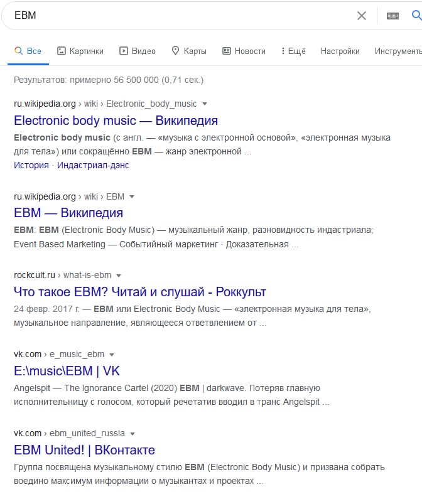The height and width of the screenshot is (504, 422).
Task: Click the Картинки image icon
Action: pos(62,51)
